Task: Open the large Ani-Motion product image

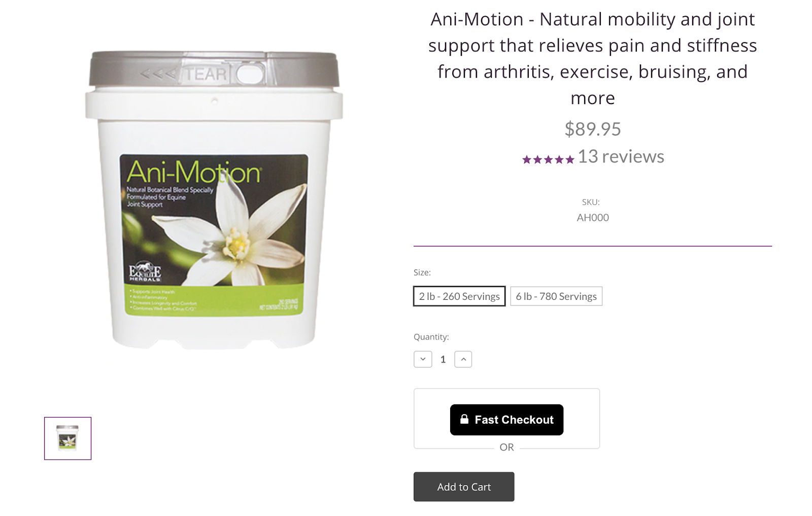Action: click(214, 200)
